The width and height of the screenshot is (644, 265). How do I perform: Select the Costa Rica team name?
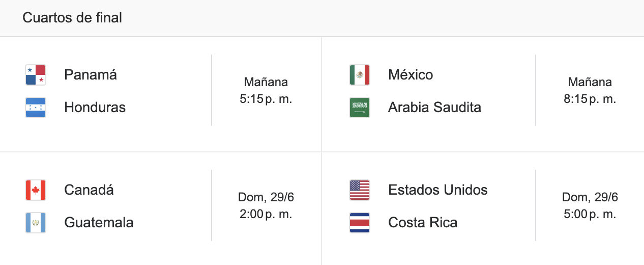pos(423,223)
